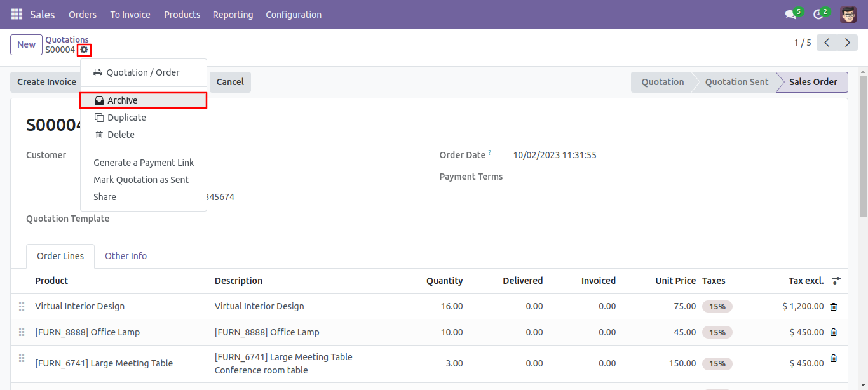Click the Quantity column header
The height and width of the screenshot is (390, 868).
445,281
